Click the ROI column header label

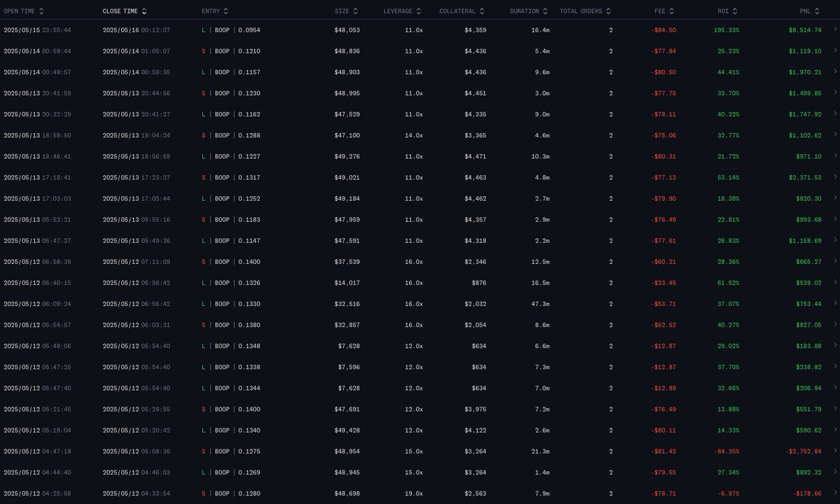[723, 11]
